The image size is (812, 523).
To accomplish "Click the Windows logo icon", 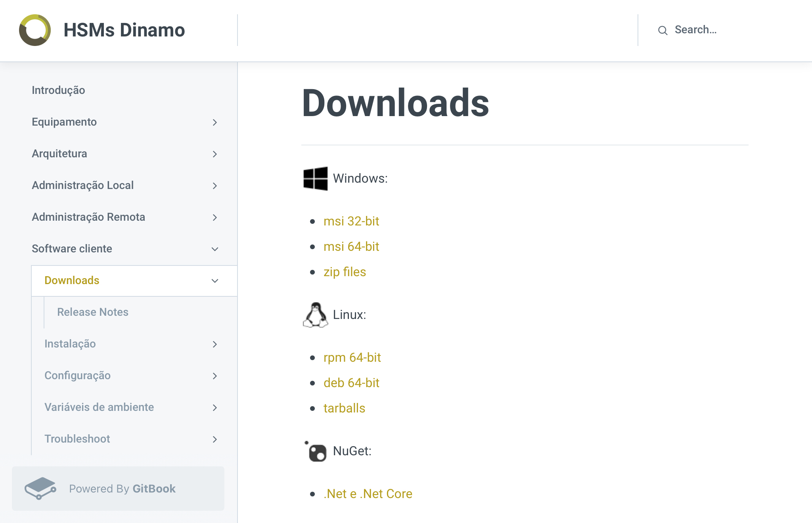I will pyautogui.click(x=316, y=179).
